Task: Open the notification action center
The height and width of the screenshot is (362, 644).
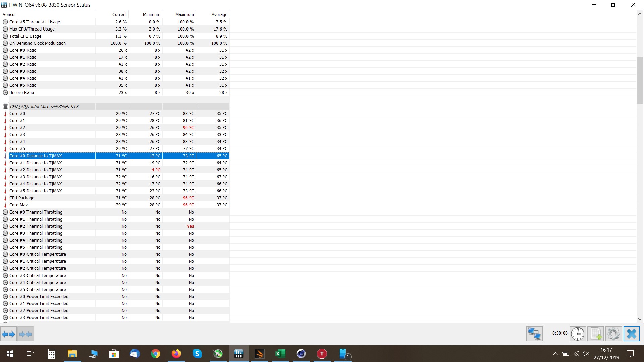Action: (x=630, y=354)
